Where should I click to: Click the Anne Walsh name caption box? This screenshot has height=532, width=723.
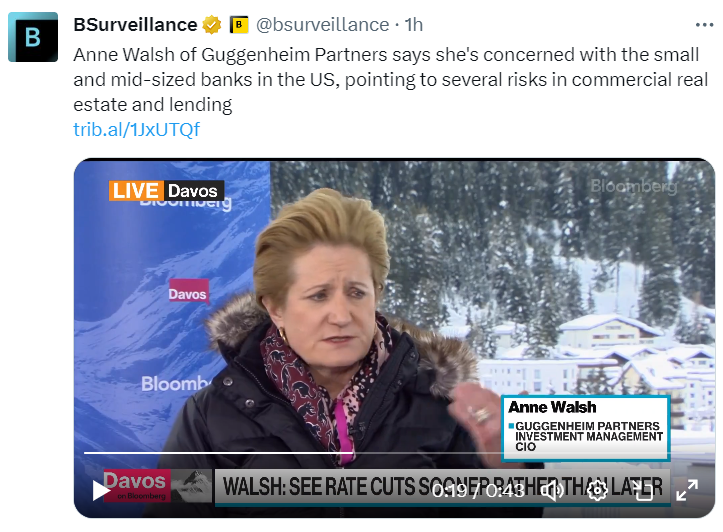pyautogui.click(x=586, y=427)
